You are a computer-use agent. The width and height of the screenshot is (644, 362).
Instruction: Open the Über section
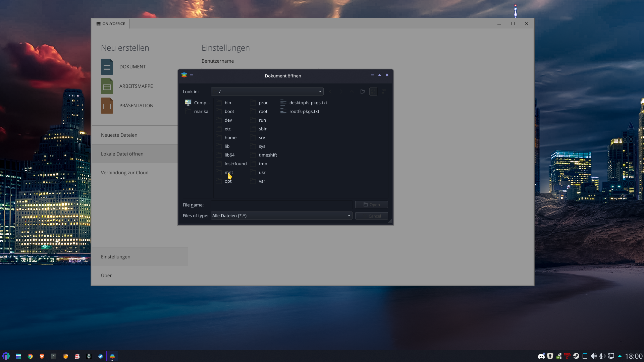pyautogui.click(x=106, y=275)
